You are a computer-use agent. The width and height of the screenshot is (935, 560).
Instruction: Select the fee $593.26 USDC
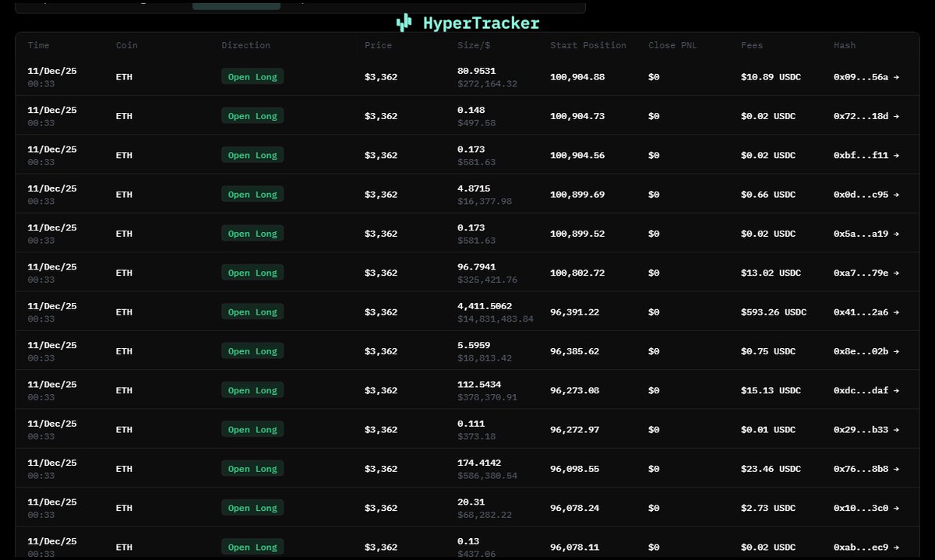coord(774,312)
